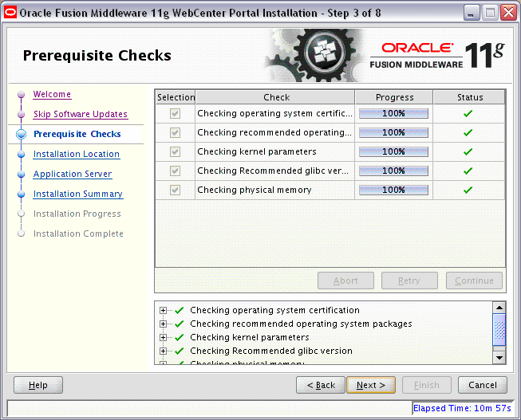Jump to Installation Location step
521x420 pixels.
(x=77, y=154)
